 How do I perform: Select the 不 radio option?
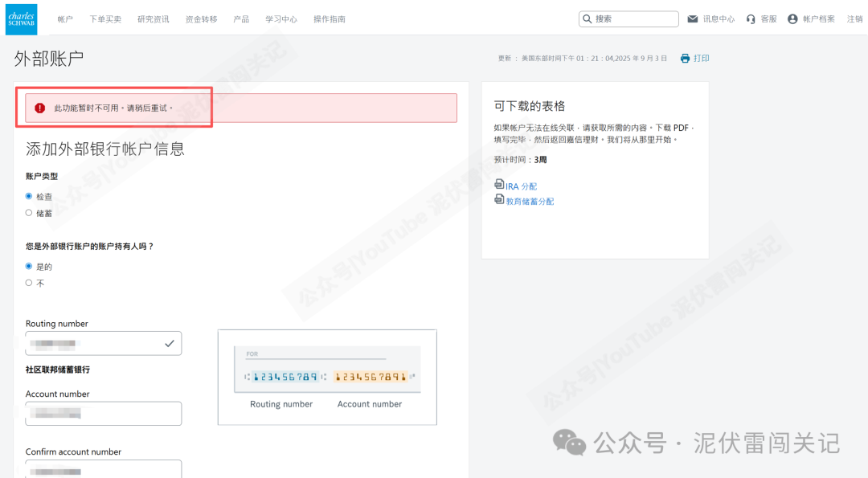pos(27,283)
